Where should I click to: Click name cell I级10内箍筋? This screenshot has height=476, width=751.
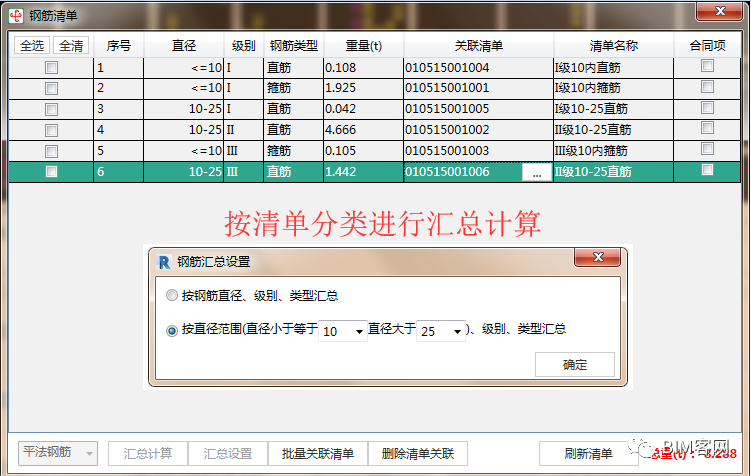pos(614,89)
